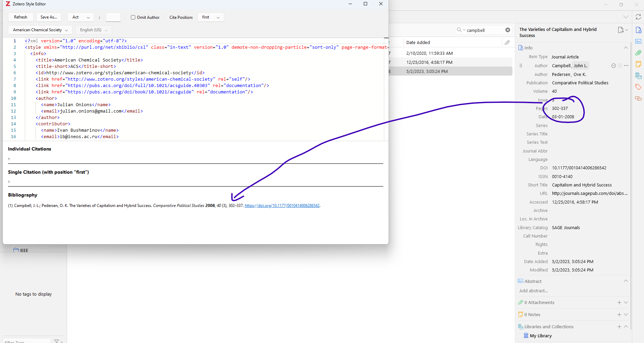Open the American Chemical Society style dropdown
Image resolution: width=644 pixels, height=343 pixels.
[x=40, y=30]
